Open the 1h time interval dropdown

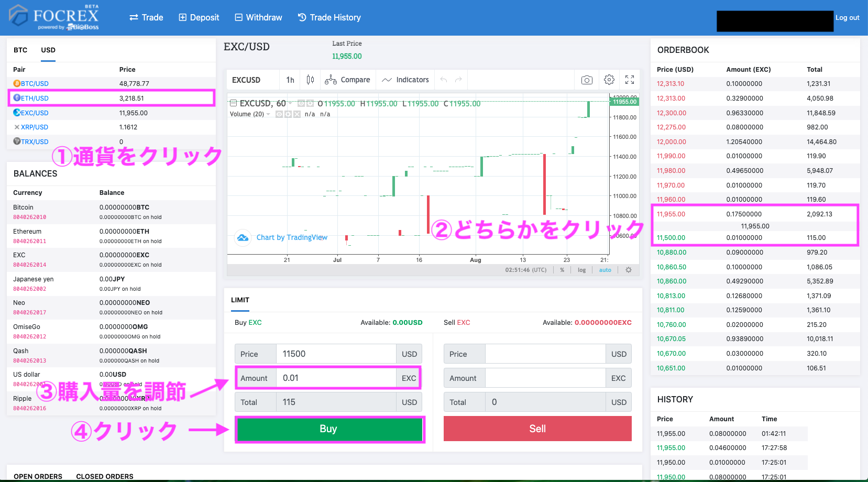290,80
